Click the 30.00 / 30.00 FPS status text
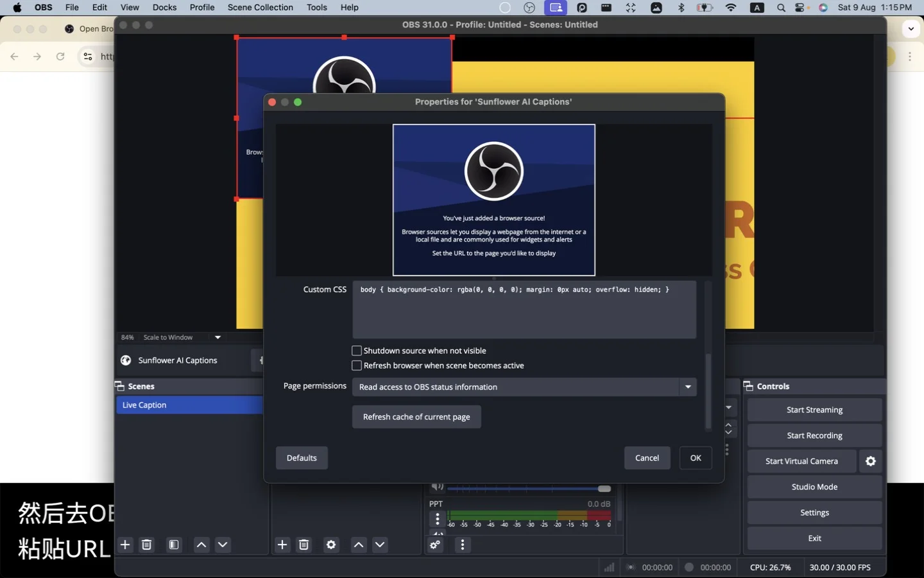Screen dimensions: 924x578 [x=840, y=567]
